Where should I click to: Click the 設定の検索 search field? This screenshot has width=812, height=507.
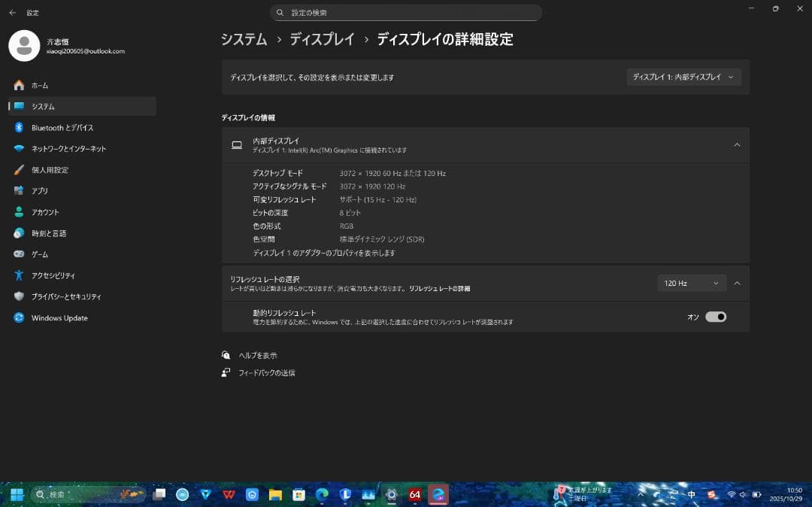(x=406, y=12)
